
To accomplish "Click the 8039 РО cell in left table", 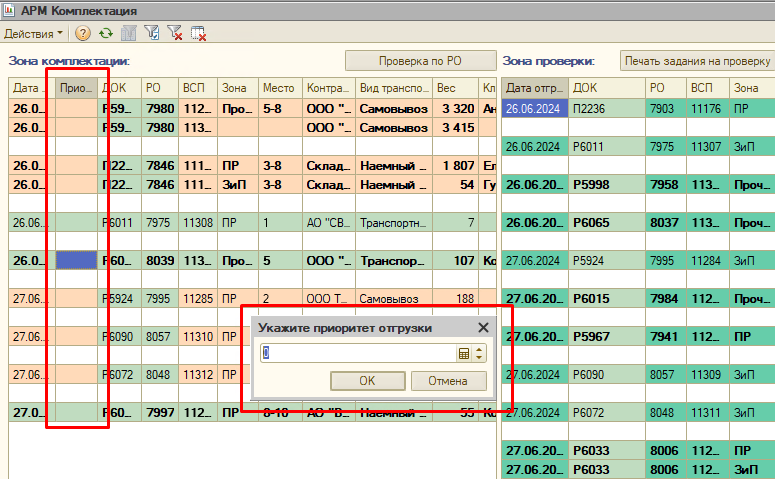I will 160,261.
